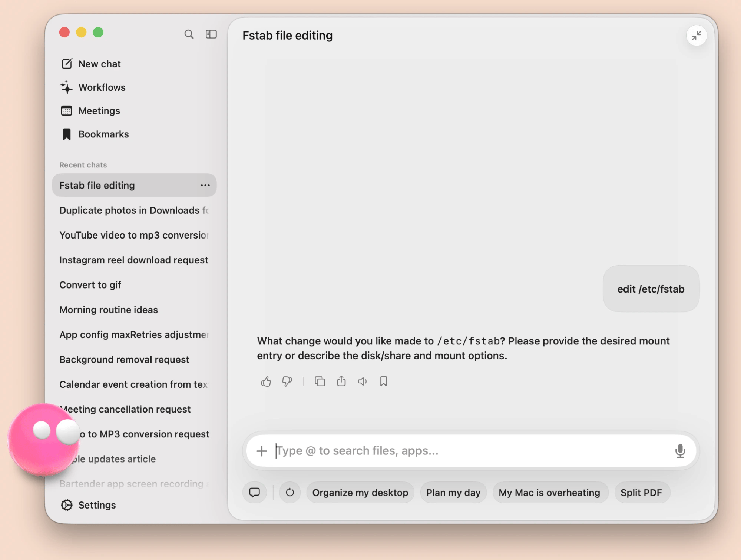
Task: Open Convert to gif chat
Action: coord(134,284)
